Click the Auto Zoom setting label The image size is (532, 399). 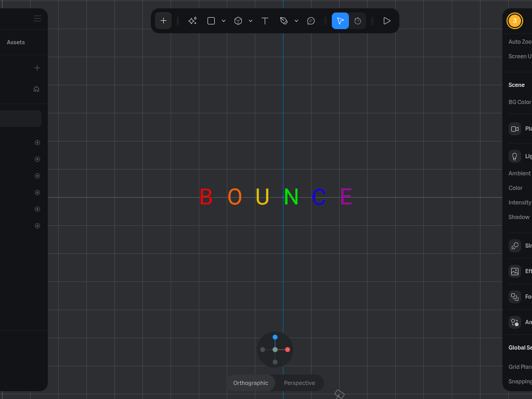[520, 42]
